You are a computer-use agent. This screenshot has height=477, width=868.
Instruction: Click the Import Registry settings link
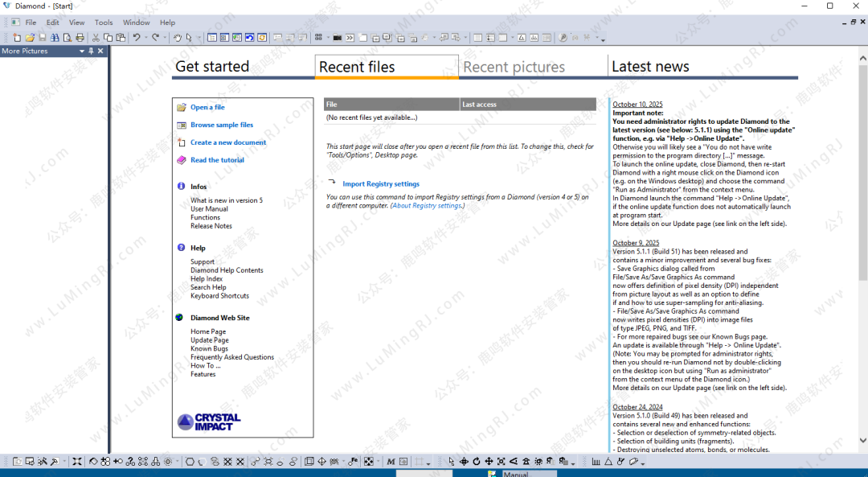pos(380,184)
